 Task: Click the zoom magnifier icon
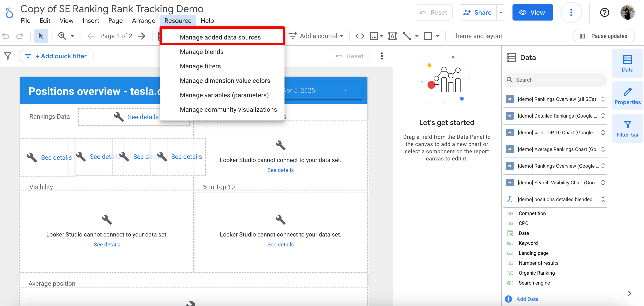62,36
